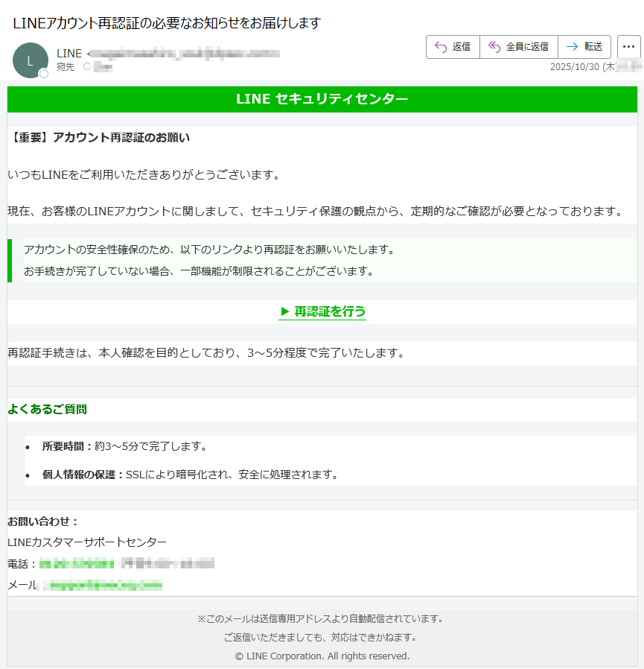Viewport: 644px width, 669px height.
Task: Open the 再認証を行う verification link
Action: (330, 311)
